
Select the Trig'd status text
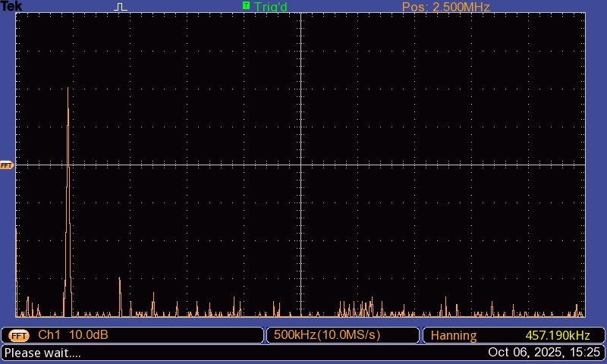tap(271, 7)
